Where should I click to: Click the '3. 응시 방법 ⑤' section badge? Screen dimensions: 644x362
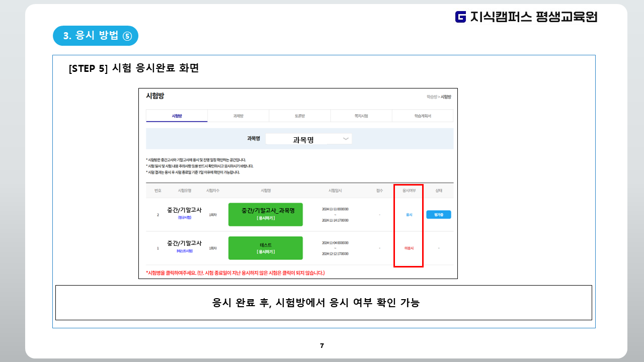(x=96, y=36)
